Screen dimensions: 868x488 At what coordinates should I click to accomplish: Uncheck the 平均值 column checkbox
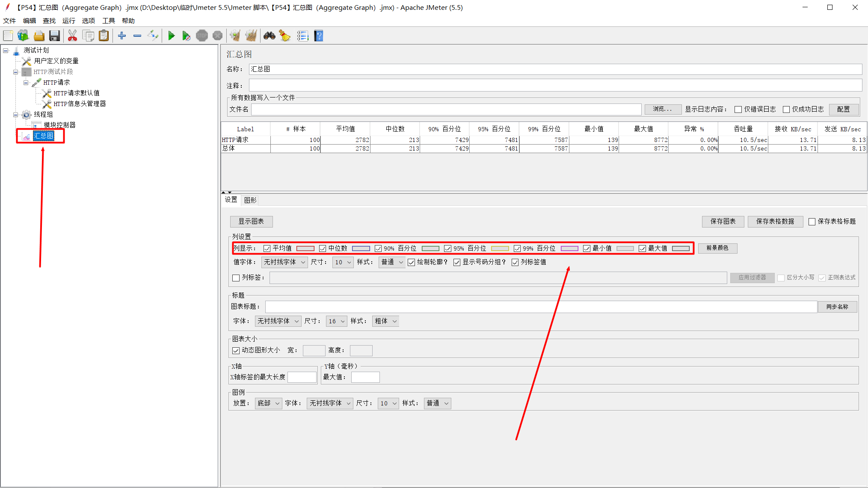(267, 248)
